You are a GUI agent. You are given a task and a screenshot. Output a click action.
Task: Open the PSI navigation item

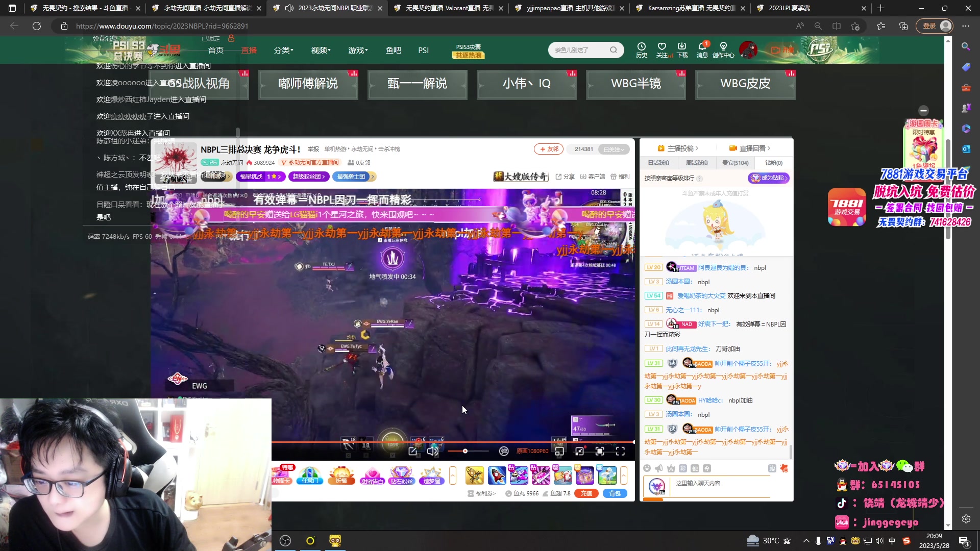(x=424, y=50)
